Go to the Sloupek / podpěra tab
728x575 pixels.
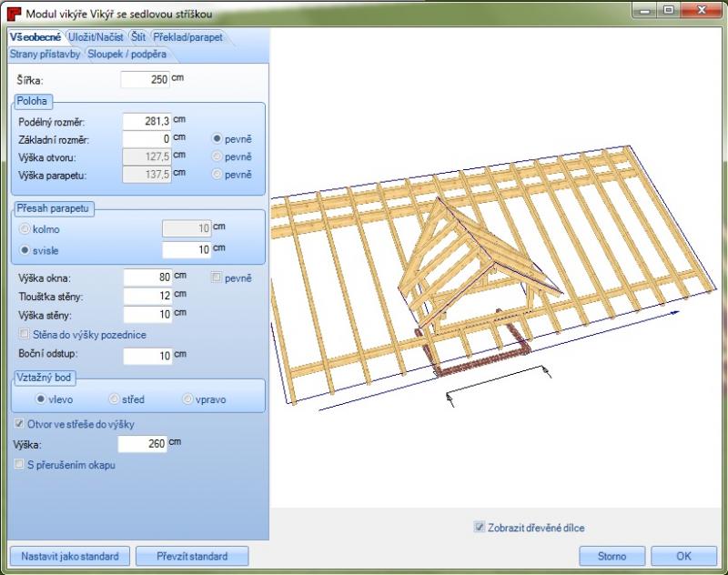[x=126, y=54]
